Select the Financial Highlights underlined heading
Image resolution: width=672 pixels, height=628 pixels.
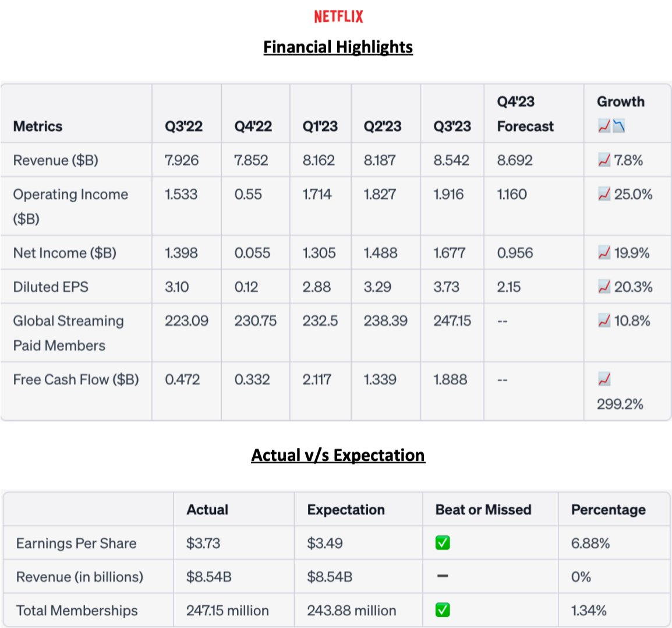338,47
